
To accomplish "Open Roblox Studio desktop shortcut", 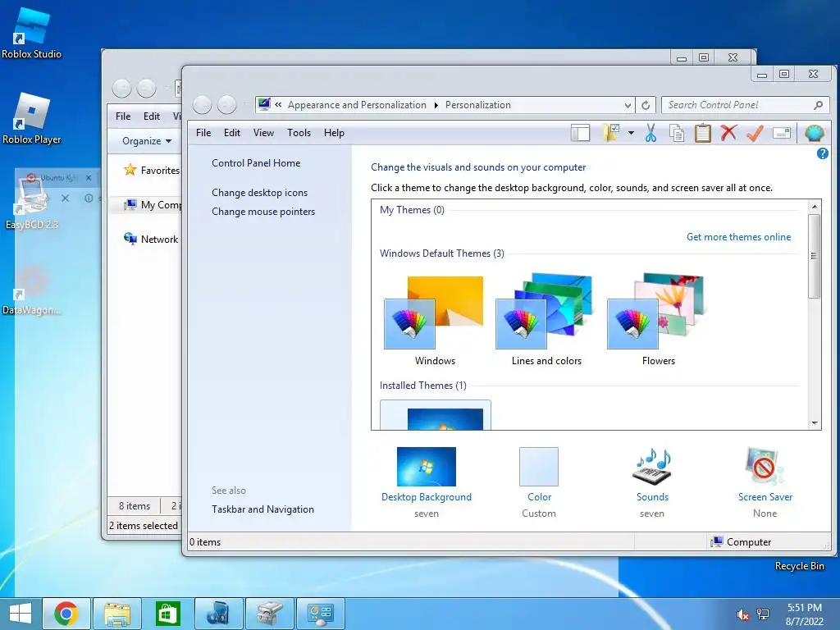I will (31, 33).
